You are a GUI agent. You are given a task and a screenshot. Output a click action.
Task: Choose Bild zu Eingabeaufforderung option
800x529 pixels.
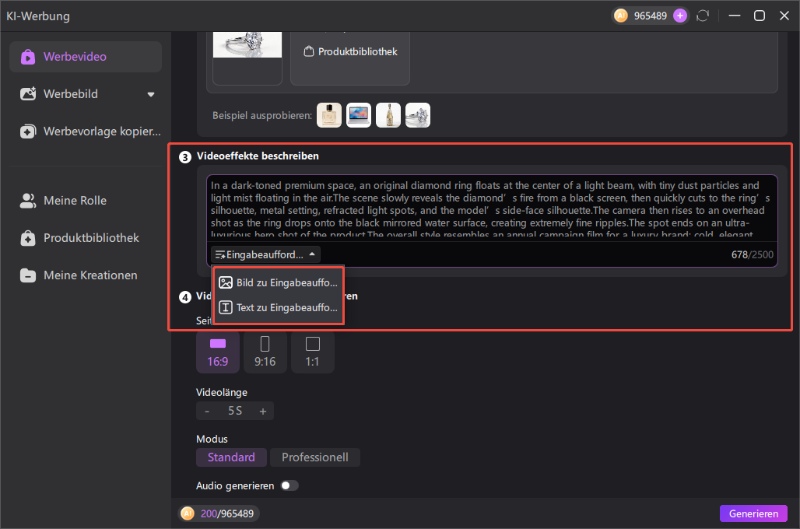[279, 283]
